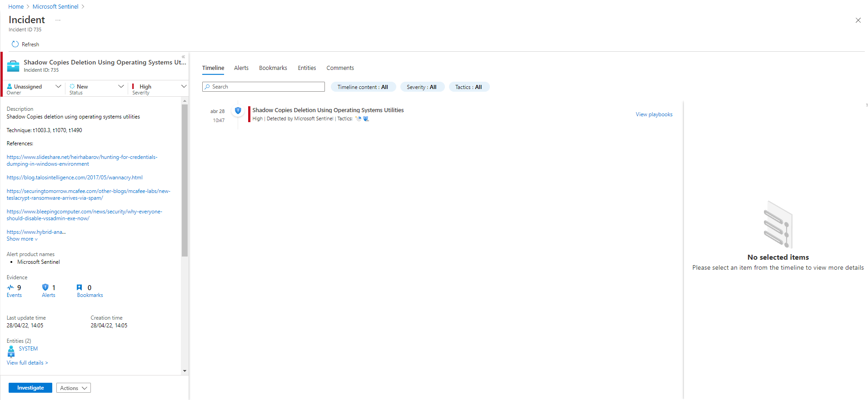Screen dimensions: 868x400
Task: Open the View playbooks link
Action: coord(654,114)
